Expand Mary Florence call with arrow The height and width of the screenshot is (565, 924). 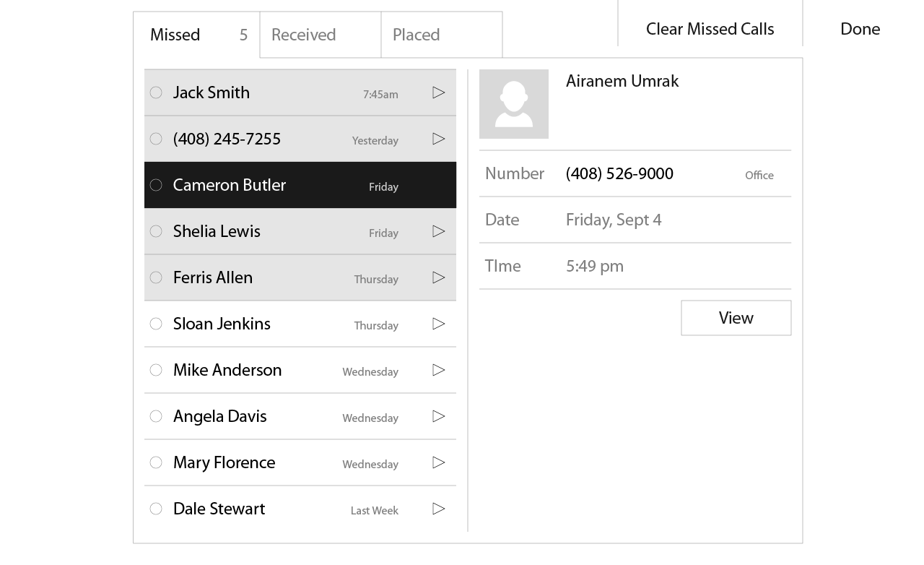pos(439,462)
